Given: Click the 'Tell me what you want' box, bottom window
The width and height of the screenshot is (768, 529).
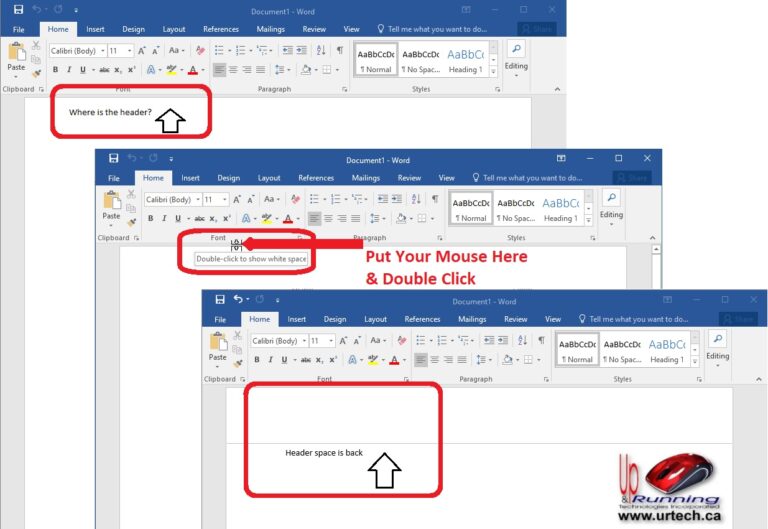Looking at the screenshot, I should point(634,320).
